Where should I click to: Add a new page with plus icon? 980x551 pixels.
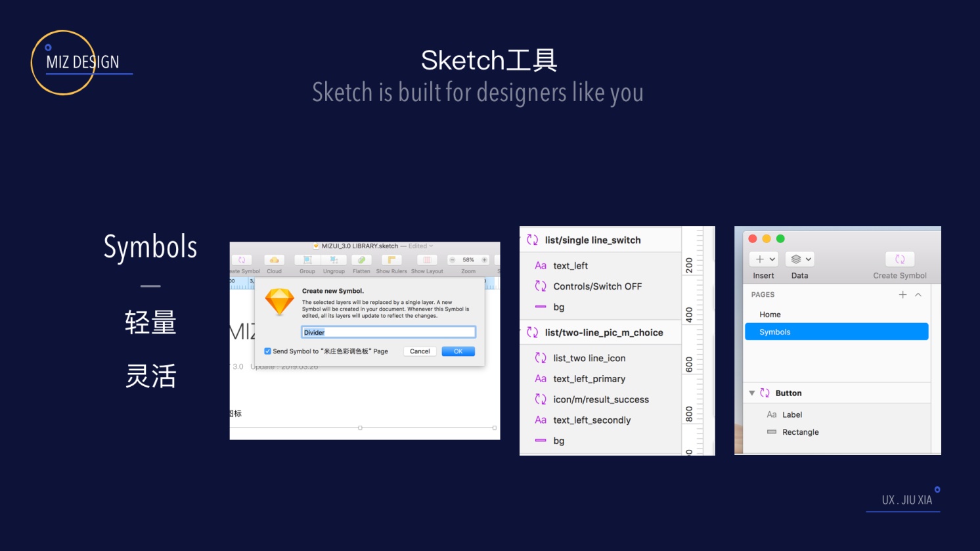[x=902, y=295]
